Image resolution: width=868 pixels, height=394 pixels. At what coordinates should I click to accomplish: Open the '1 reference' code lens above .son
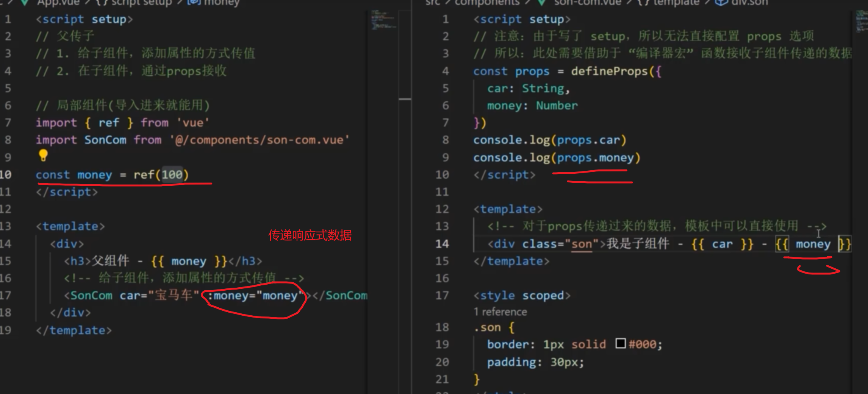pyautogui.click(x=500, y=312)
